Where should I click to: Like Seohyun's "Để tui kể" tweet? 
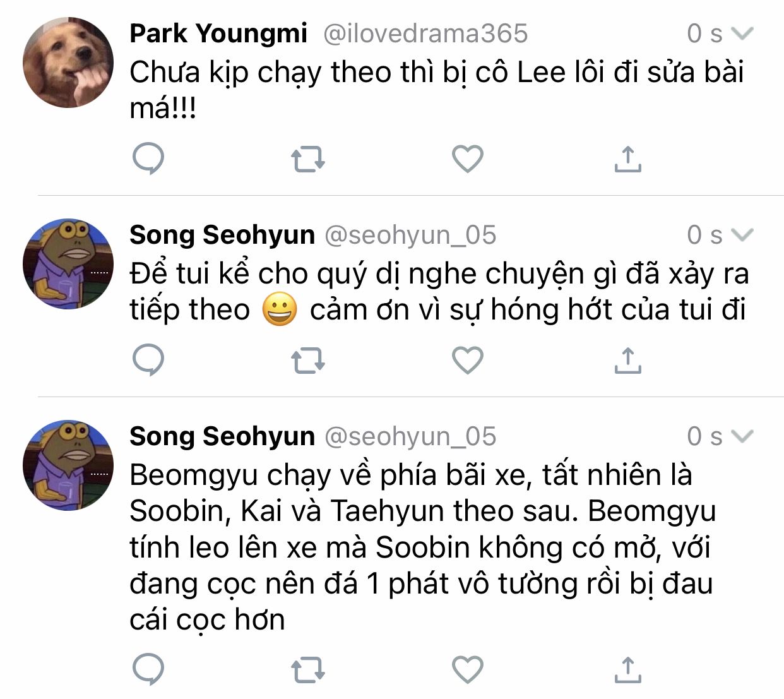tap(468, 361)
